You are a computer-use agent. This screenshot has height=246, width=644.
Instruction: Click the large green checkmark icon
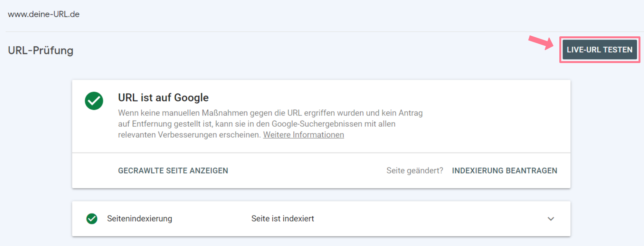tap(94, 101)
